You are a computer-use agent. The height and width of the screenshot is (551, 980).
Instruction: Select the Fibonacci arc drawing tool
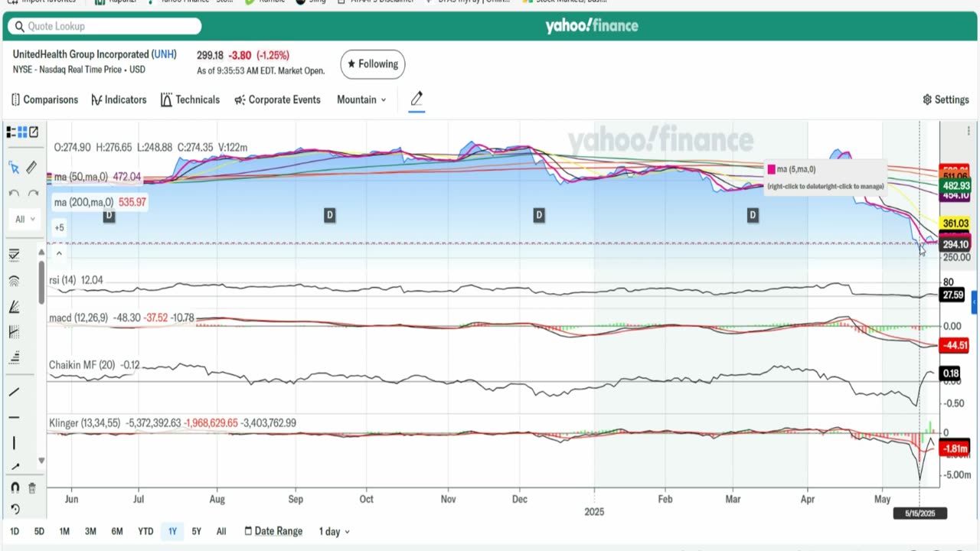14,281
